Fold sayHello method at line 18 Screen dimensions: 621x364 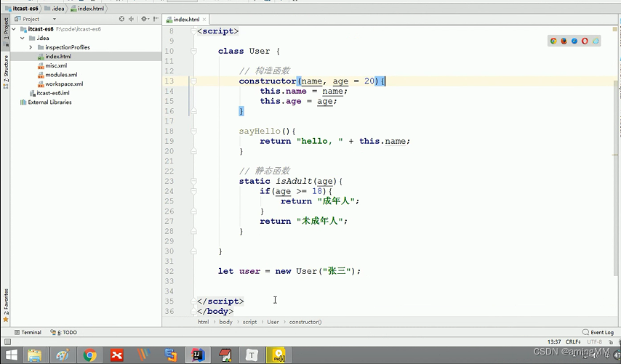pos(193,131)
